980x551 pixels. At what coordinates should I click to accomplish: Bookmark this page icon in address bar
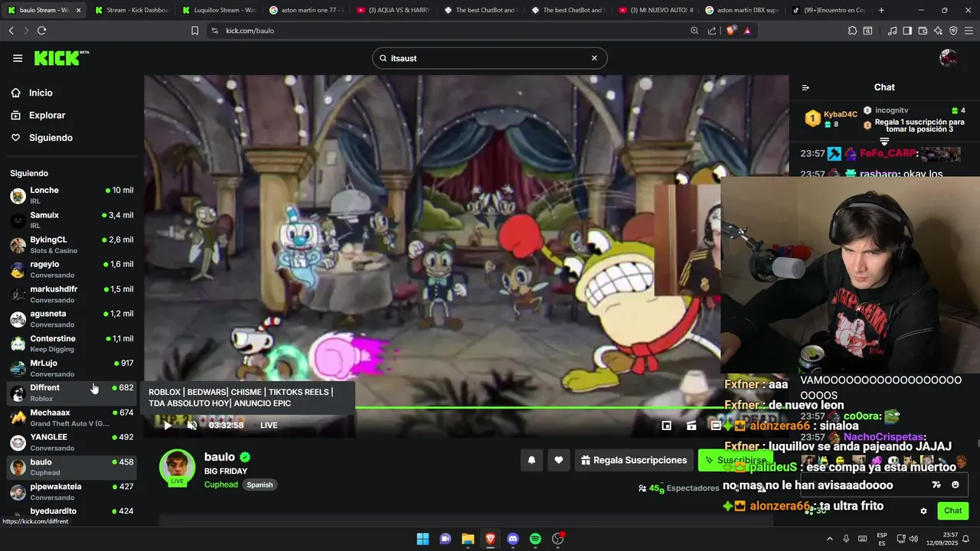coord(195,31)
